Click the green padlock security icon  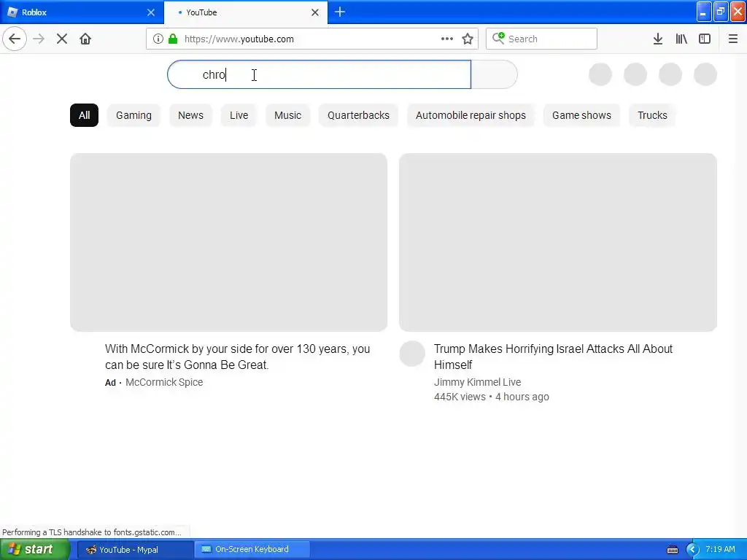pos(173,39)
